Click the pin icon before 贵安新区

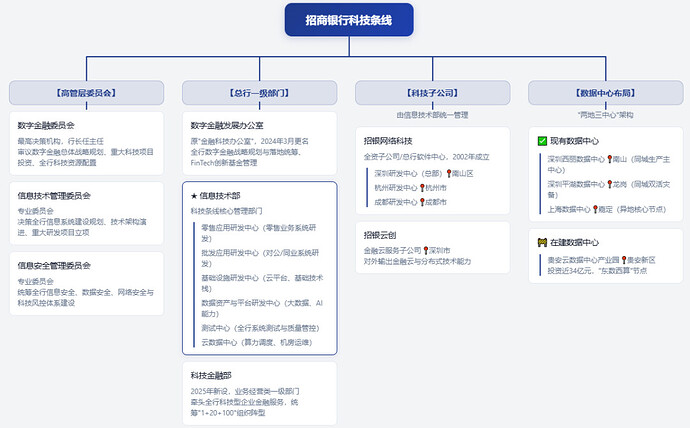(x=624, y=260)
